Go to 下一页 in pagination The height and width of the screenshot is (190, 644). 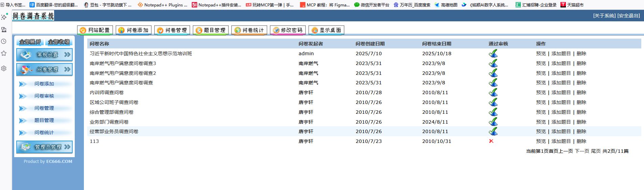tap(582, 151)
